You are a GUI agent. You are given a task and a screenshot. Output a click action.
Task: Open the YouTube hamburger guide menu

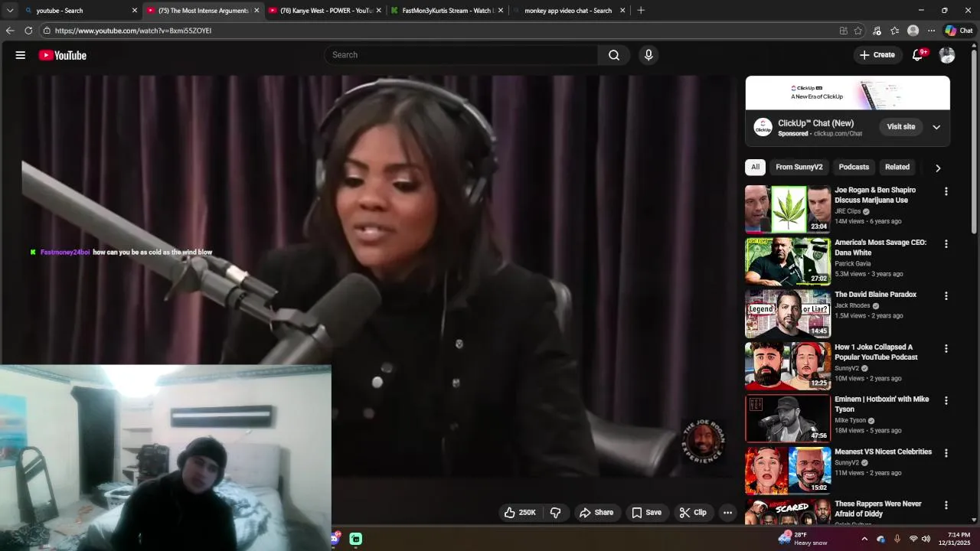[21, 55]
